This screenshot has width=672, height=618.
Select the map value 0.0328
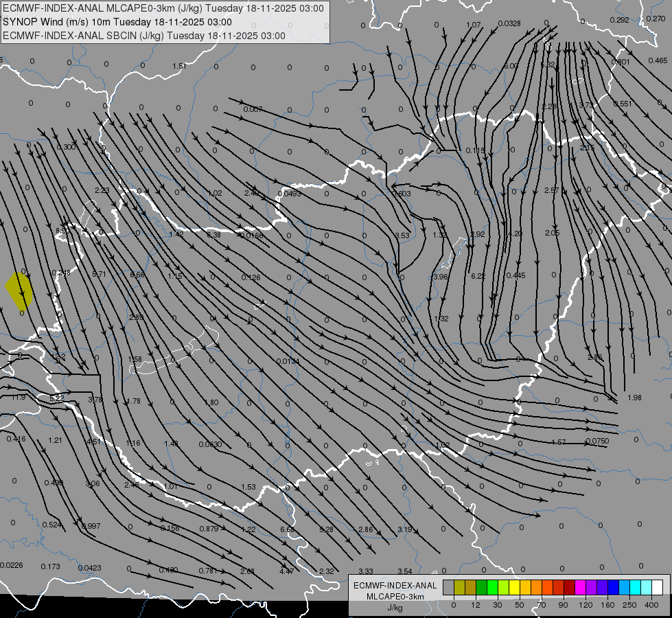point(509,23)
